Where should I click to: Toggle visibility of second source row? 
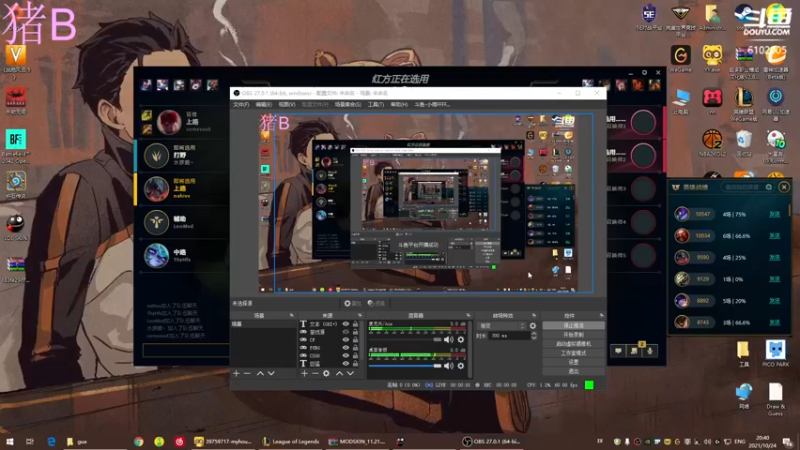click(x=345, y=332)
